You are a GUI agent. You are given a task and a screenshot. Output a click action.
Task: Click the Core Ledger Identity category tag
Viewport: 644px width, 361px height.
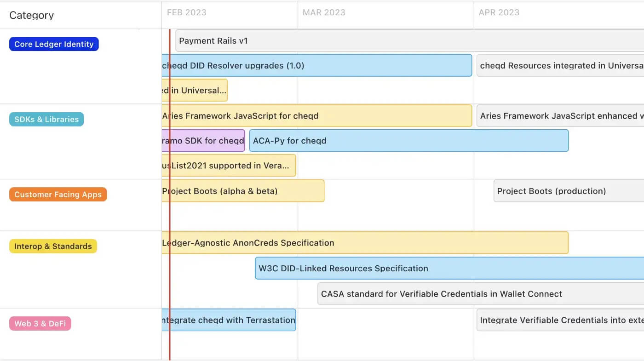[x=54, y=44]
